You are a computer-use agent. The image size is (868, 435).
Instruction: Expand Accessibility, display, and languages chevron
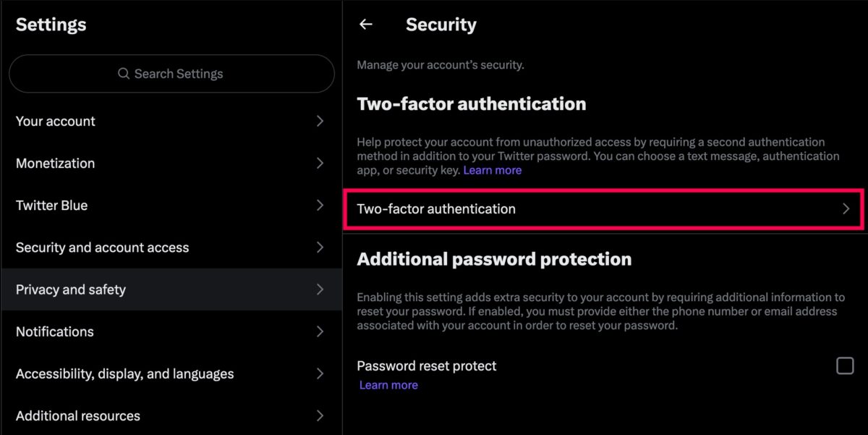(320, 373)
